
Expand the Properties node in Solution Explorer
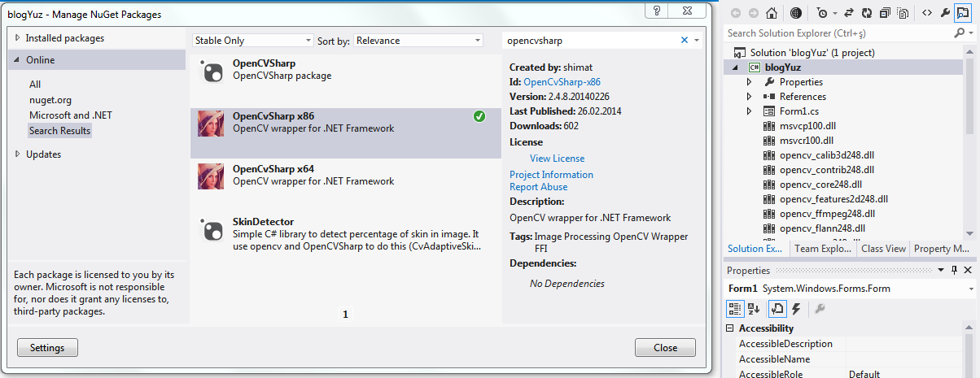pos(749,82)
